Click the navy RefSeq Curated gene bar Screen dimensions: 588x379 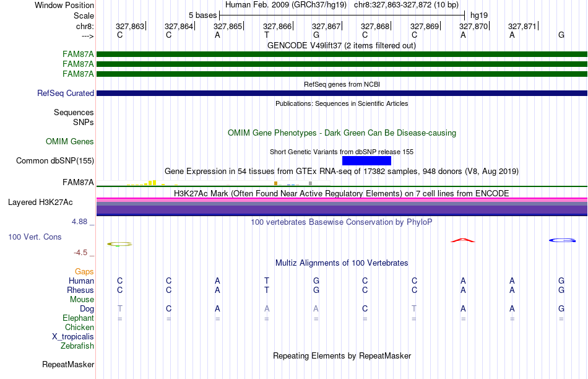(342, 93)
